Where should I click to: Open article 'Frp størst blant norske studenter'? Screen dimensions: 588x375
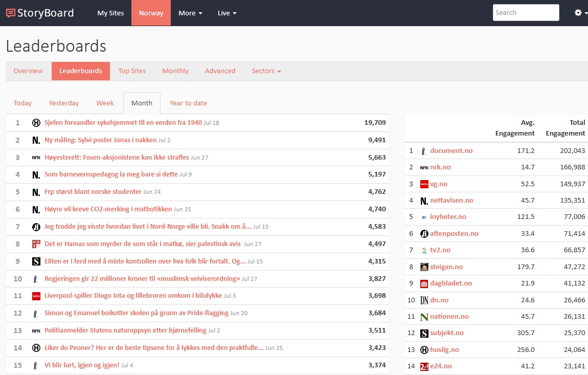pyautogui.click(x=93, y=192)
